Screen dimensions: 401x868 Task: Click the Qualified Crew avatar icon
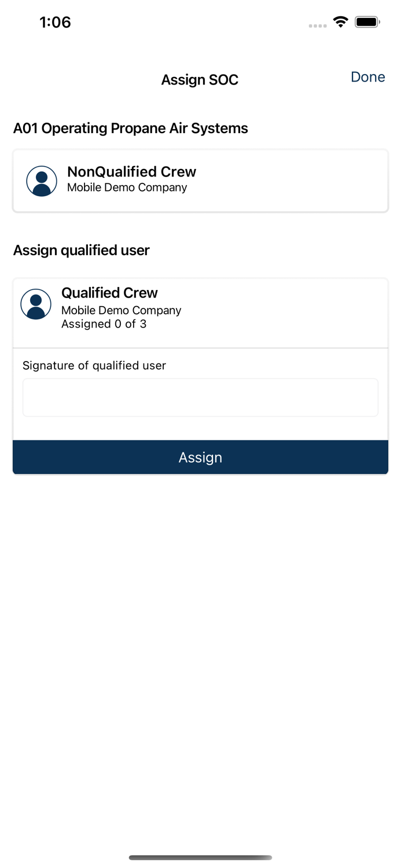click(36, 303)
